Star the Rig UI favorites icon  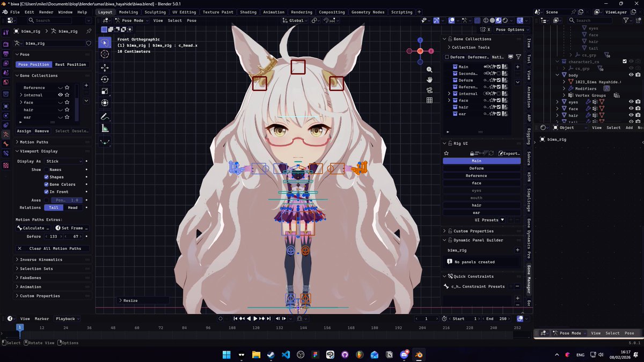[x=446, y=153]
